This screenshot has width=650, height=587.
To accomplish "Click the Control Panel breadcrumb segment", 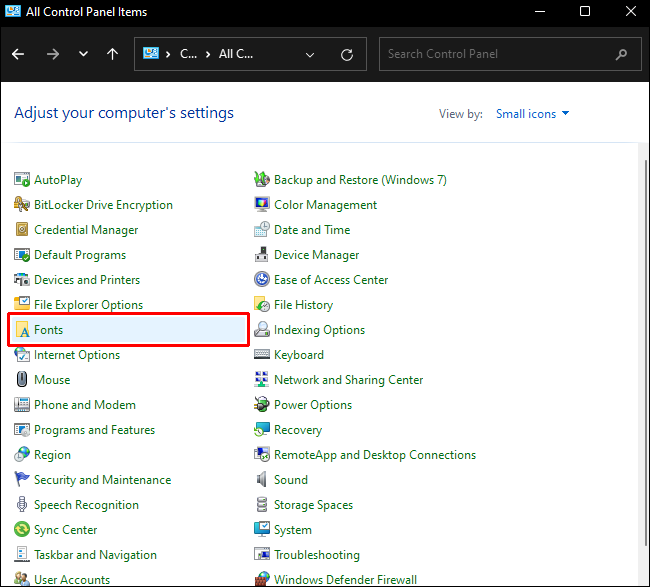I will coord(188,54).
